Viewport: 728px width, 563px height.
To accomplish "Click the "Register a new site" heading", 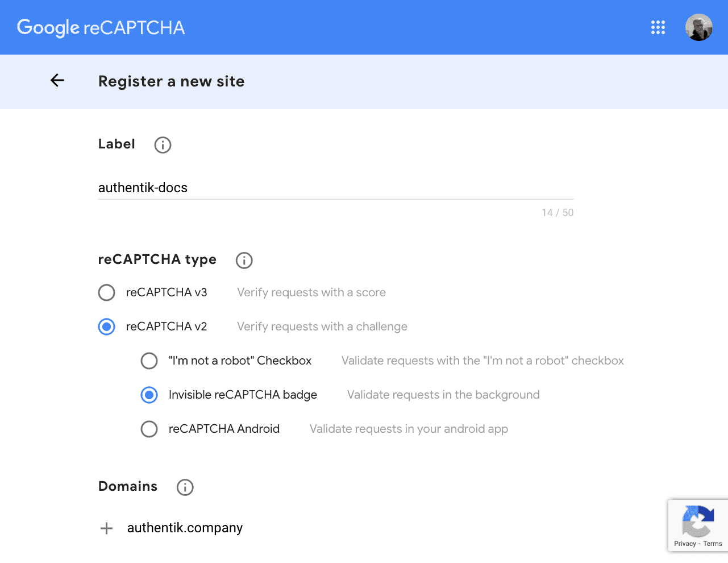I will (172, 81).
